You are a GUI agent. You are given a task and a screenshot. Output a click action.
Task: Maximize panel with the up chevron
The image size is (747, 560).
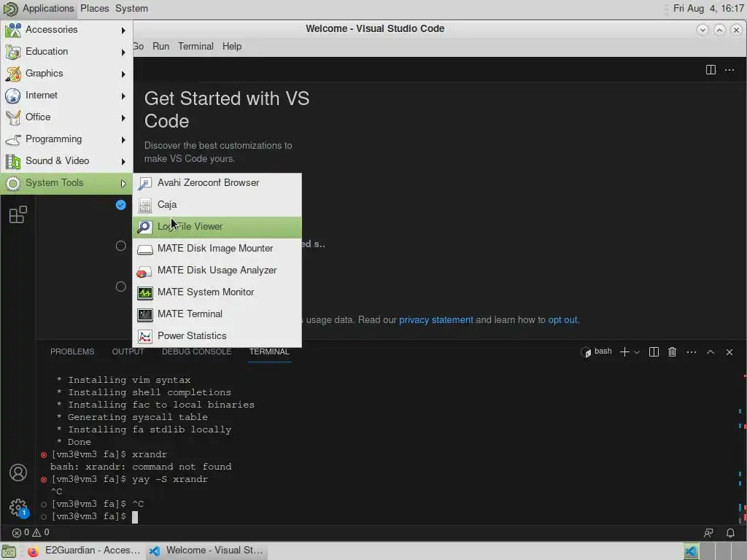(x=711, y=352)
